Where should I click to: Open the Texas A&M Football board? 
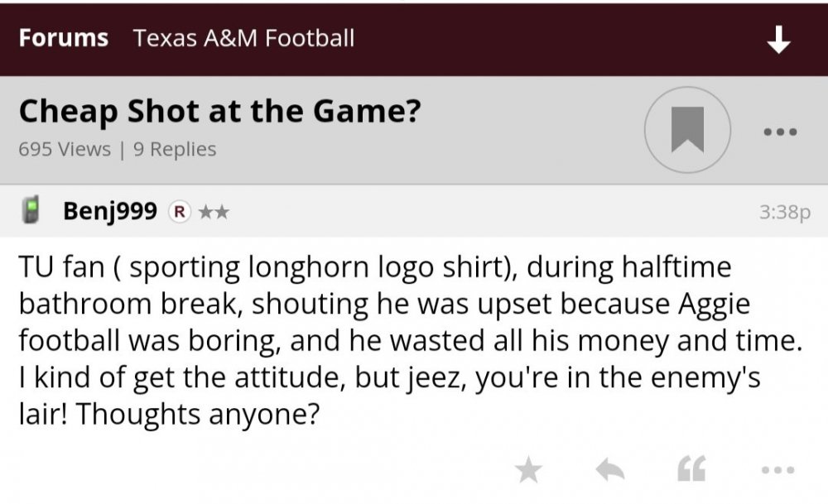[x=243, y=38]
